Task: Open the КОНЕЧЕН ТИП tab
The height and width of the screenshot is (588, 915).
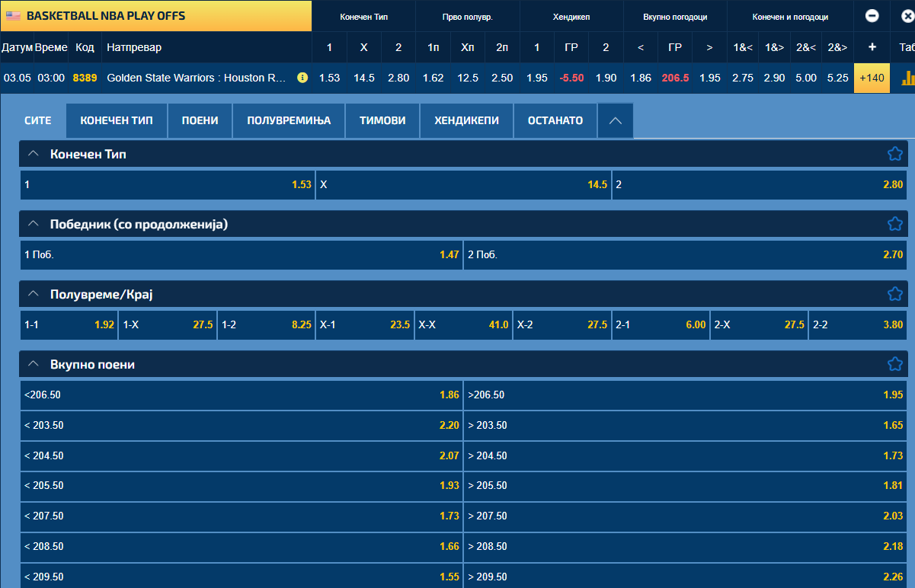Action: tap(117, 120)
